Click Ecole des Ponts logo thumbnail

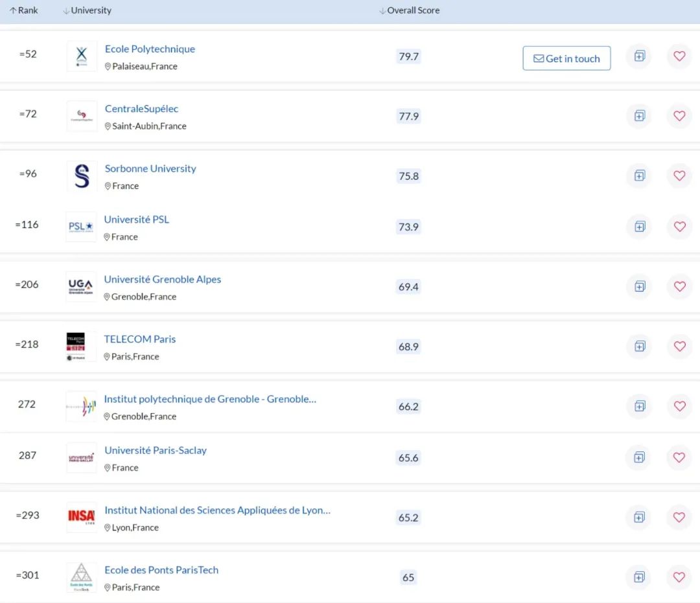(x=81, y=576)
